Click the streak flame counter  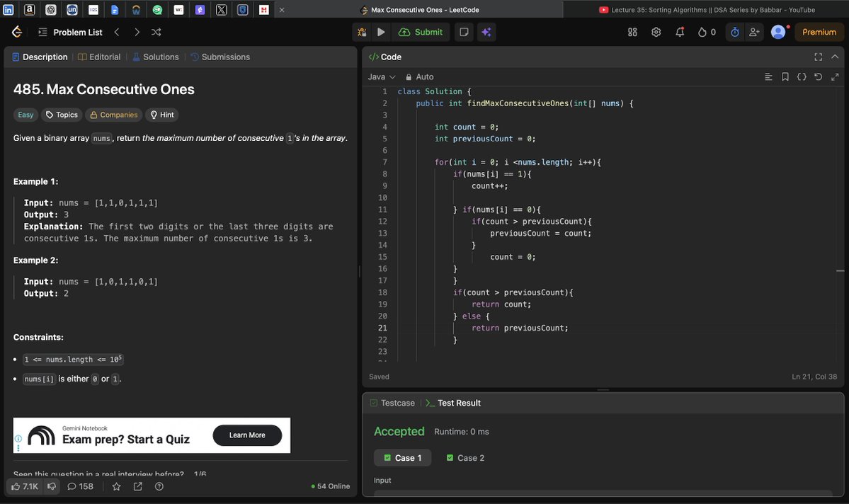707,32
